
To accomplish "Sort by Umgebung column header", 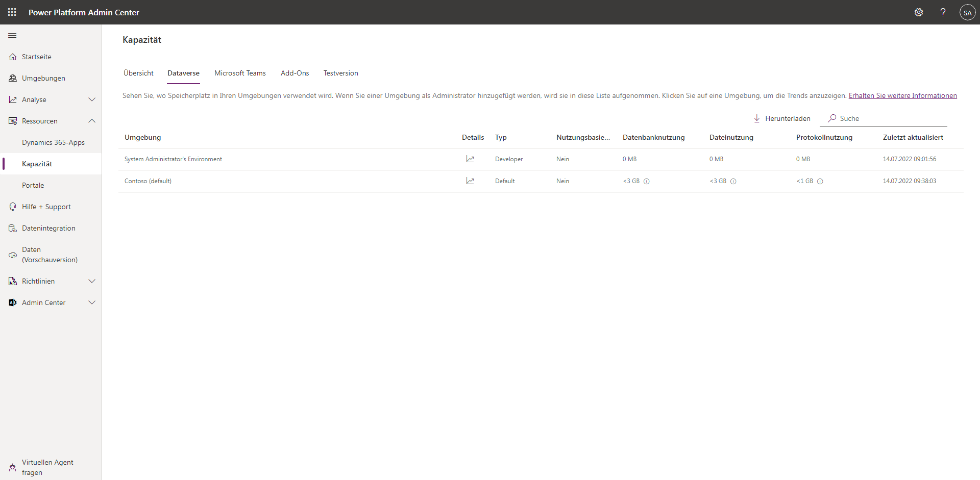I will click(143, 137).
